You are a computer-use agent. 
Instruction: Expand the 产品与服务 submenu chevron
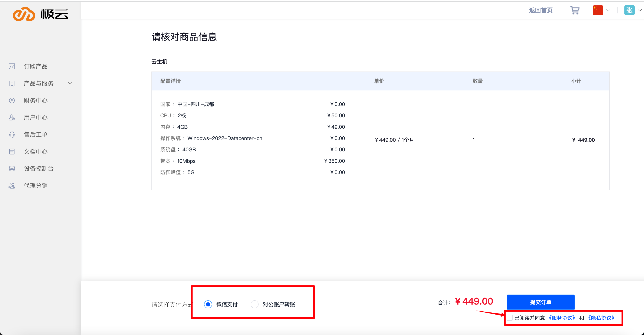[x=70, y=83]
